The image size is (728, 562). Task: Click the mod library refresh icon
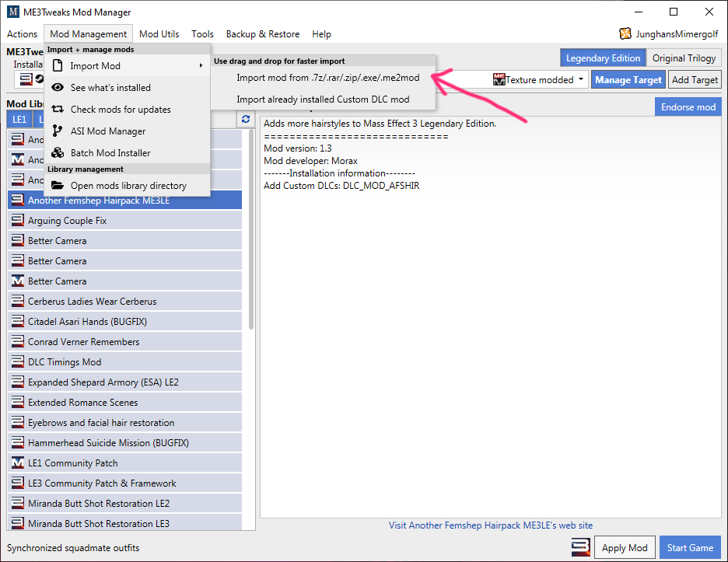[246, 119]
